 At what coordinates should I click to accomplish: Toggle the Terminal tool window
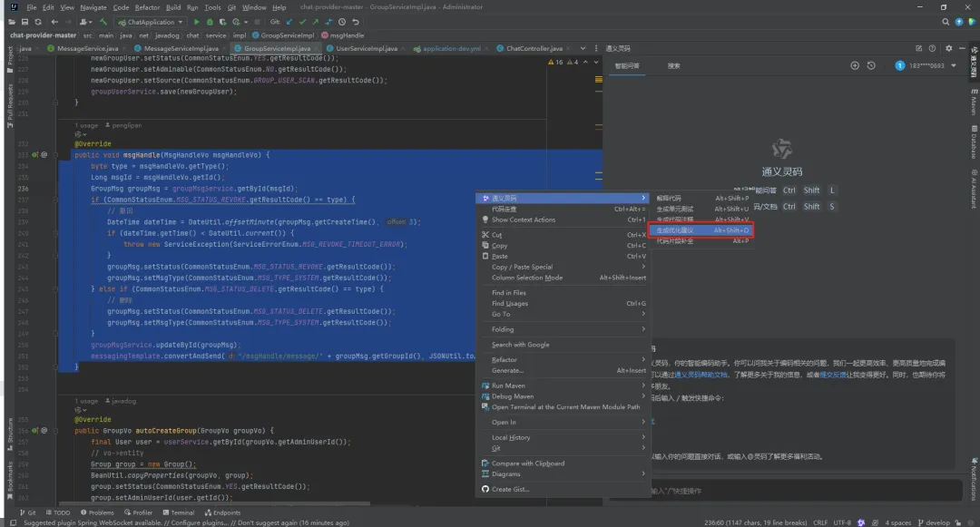[179, 512]
